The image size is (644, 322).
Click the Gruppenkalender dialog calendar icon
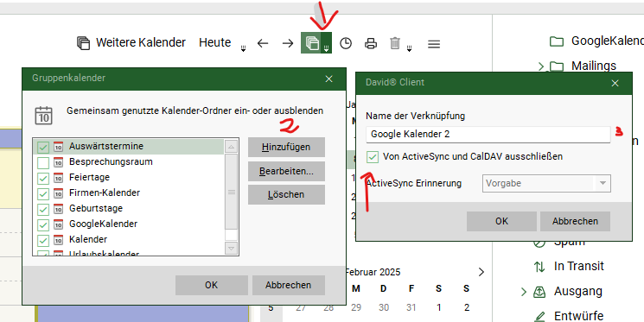(43, 116)
